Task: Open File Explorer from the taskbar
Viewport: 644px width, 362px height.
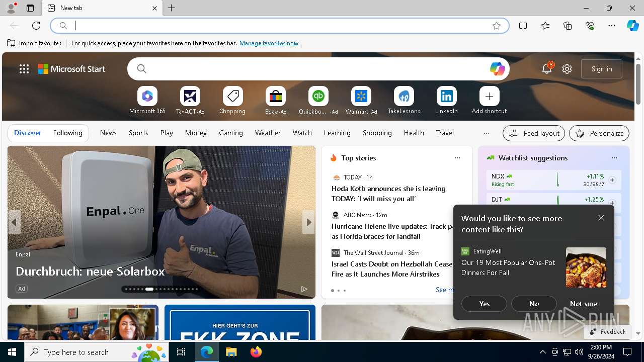Action: pyautogui.click(x=231, y=352)
